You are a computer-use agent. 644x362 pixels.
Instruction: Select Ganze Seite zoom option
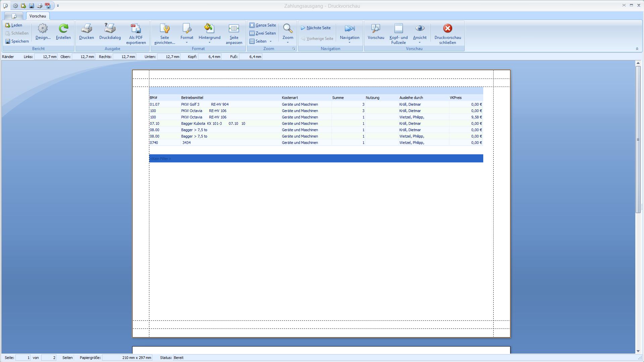(x=263, y=25)
